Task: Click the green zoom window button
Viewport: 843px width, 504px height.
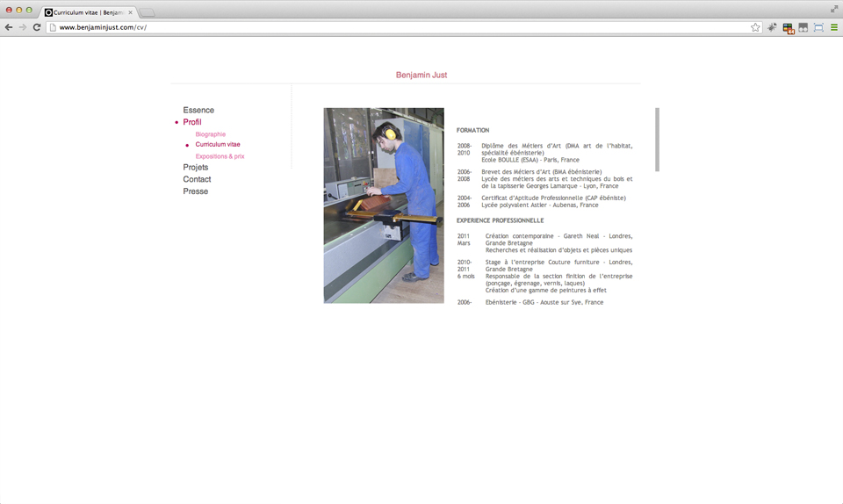Action: click(x=30, y=11)
